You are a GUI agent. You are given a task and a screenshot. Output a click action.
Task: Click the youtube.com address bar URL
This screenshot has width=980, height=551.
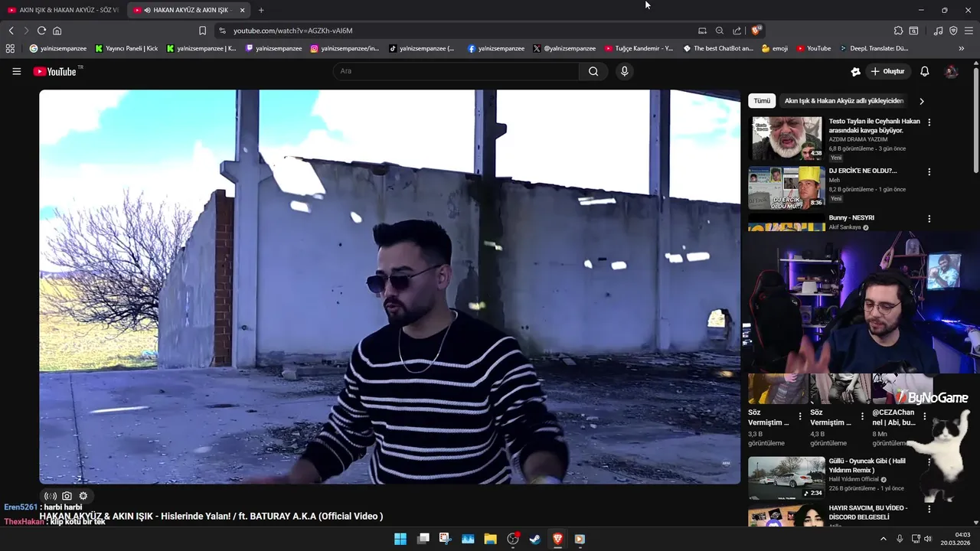coord(292,31)
